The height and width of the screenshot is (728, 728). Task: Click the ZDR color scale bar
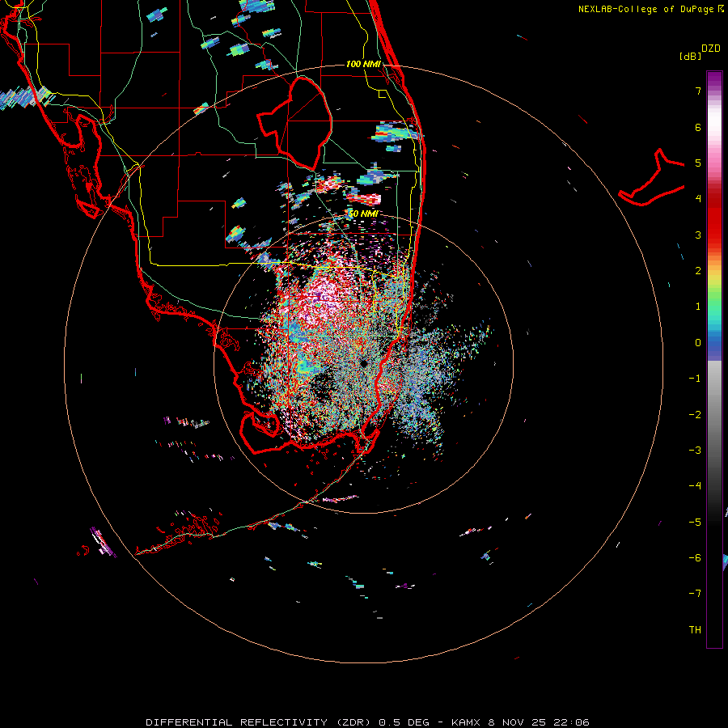point(714,359)
